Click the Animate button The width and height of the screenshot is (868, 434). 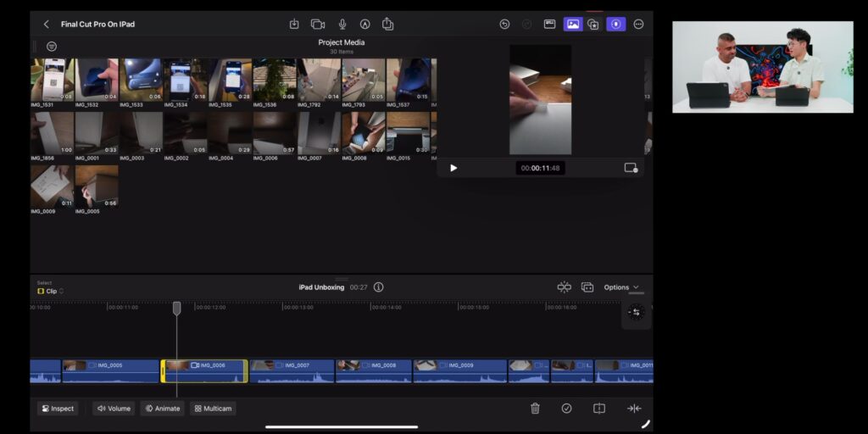point(162,409)
